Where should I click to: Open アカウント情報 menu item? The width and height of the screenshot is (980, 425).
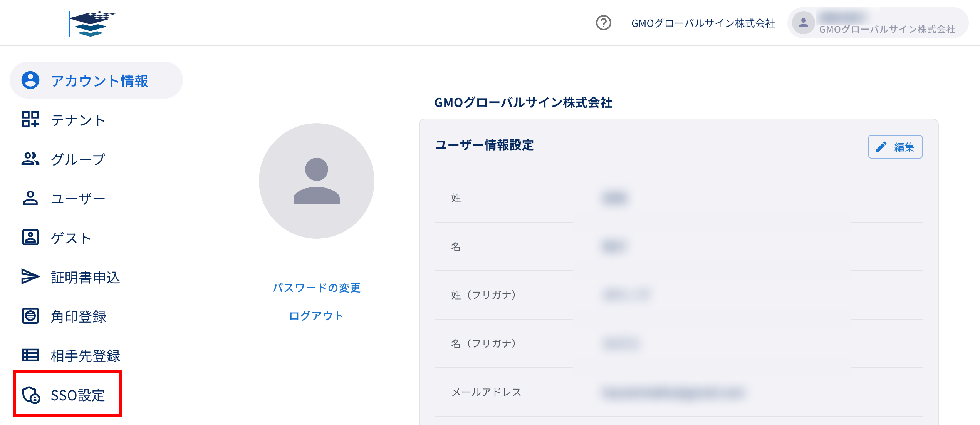(x=96, y=80)
